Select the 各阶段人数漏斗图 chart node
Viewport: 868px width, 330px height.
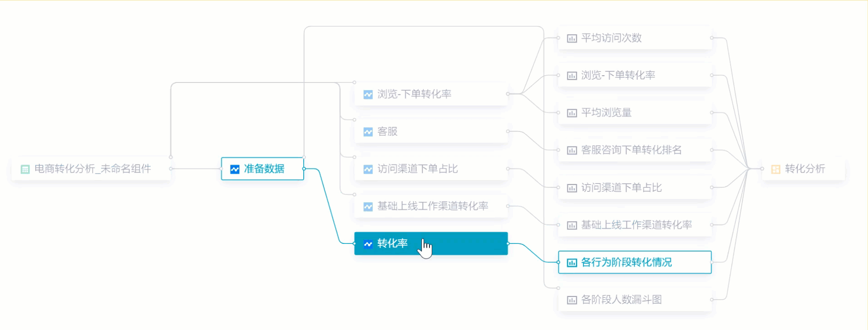[x=635, y=300]
